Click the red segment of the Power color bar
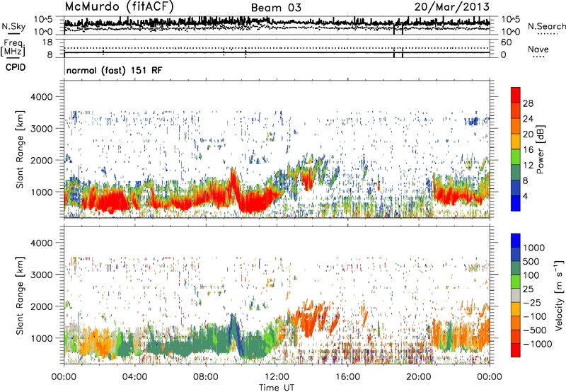 pos(516,95)
